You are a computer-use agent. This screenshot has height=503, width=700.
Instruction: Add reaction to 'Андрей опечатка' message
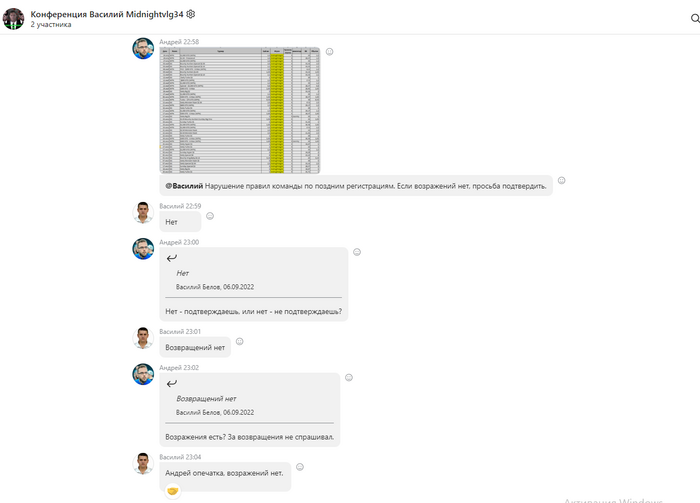click(300, 467)
